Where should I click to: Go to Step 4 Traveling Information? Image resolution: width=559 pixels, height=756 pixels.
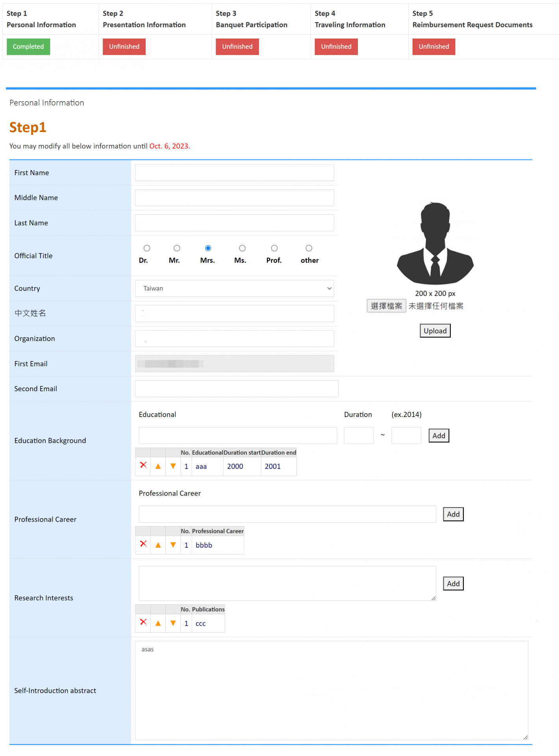350,19
